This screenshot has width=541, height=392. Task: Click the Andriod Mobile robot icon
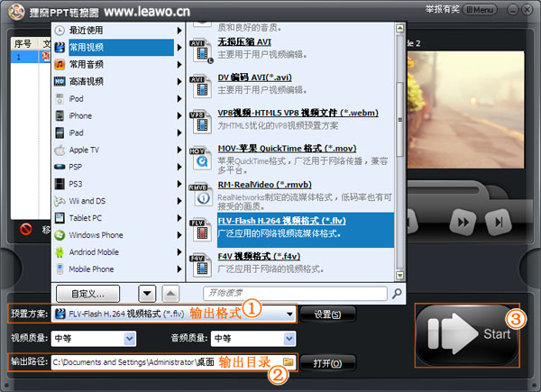coord(60,252)
